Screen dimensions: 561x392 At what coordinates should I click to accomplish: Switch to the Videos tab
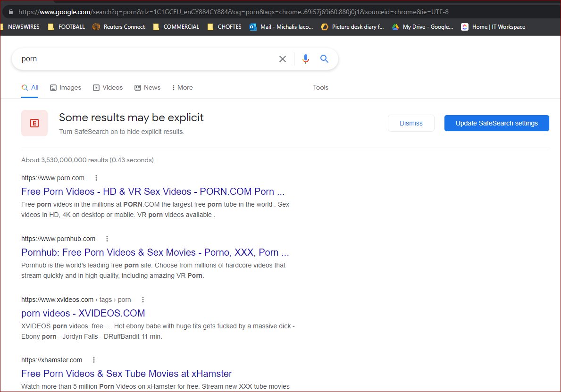tap(108, 88)
